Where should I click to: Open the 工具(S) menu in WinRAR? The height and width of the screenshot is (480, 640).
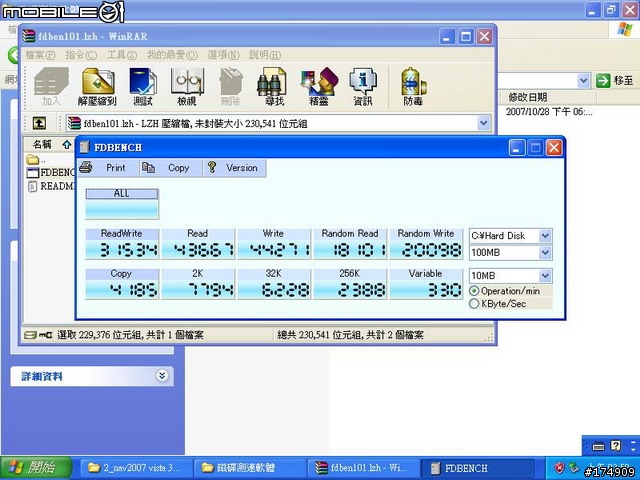click(x=122, y=55)
